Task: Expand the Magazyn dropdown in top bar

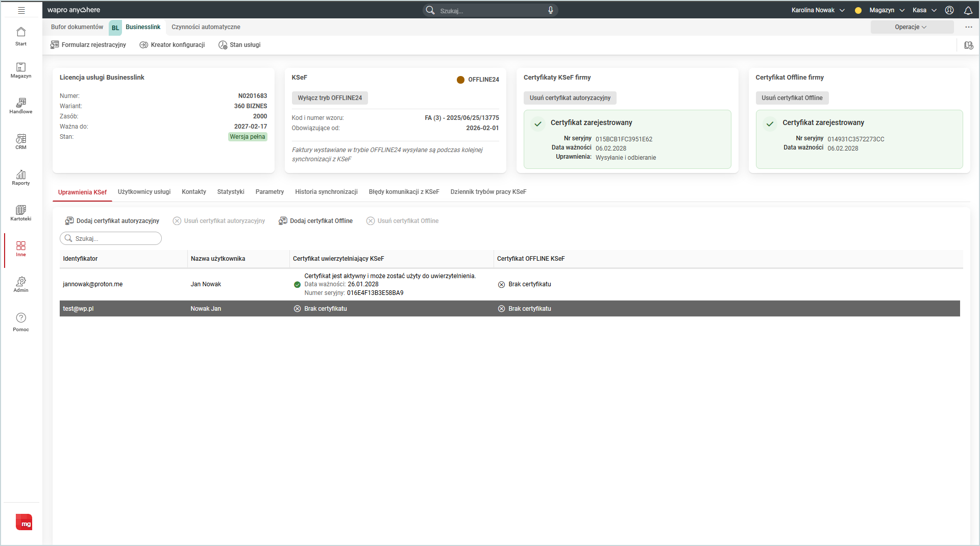Action: pos(887,10)
